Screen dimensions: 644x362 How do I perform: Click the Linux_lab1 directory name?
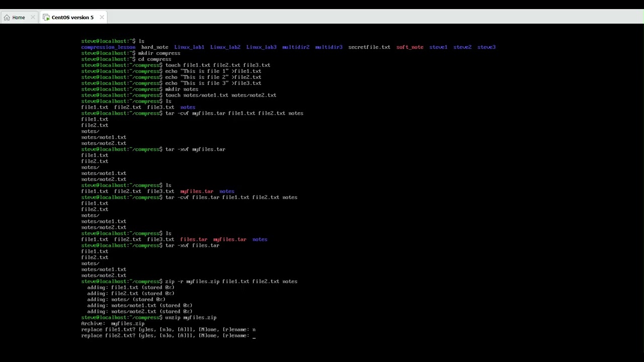pyautogui.click(x=189, y=47)
